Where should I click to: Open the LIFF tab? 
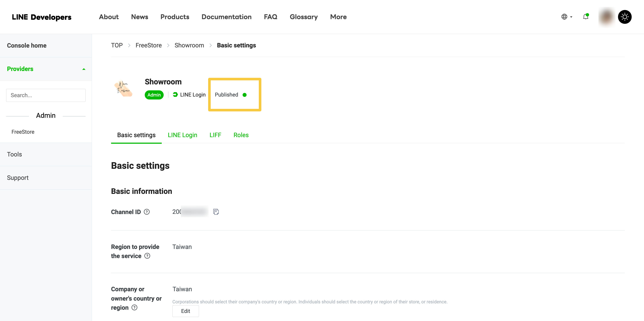(x=215, y=135)
